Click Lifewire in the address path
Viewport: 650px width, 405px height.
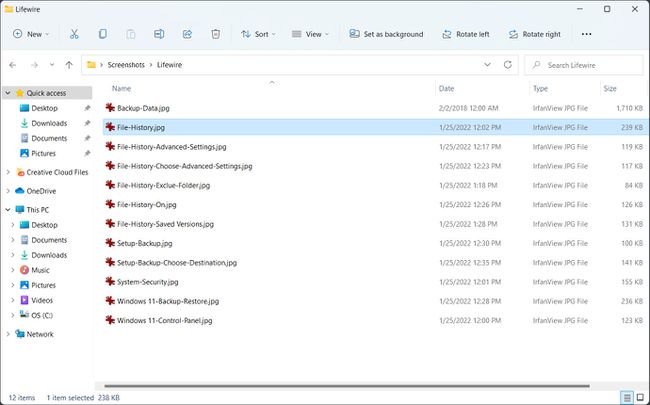[170, 65]
